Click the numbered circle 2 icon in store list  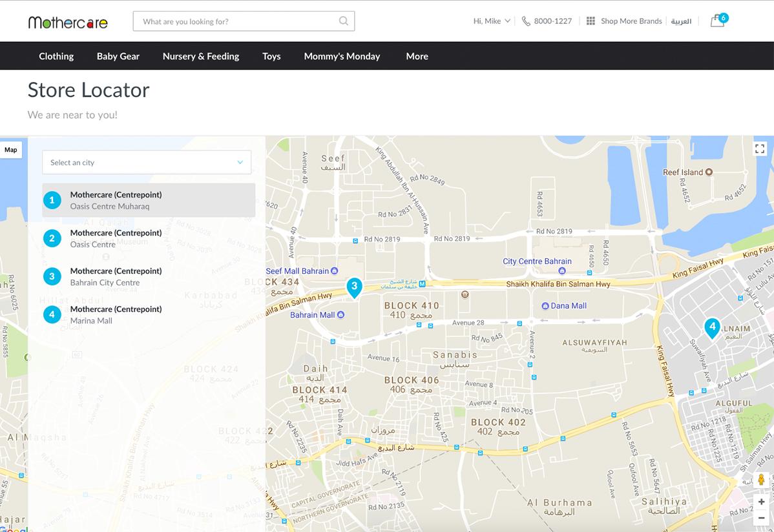pyautogui.click(x=52, y=238)
